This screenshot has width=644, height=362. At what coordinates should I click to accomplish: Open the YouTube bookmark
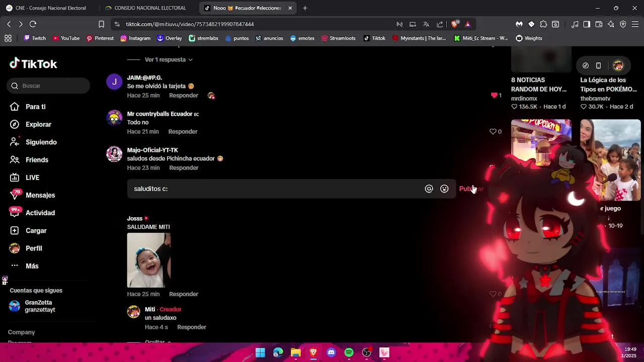point(66,38)
